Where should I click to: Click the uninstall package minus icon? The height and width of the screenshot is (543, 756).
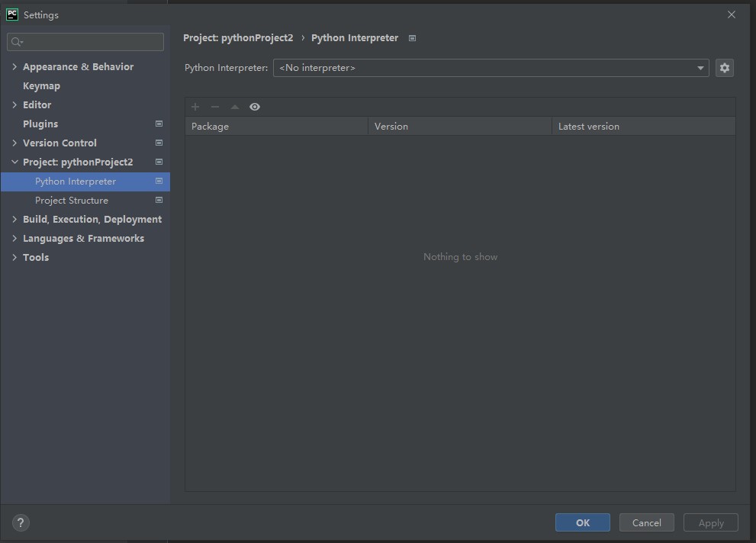[x=215, y=107]
